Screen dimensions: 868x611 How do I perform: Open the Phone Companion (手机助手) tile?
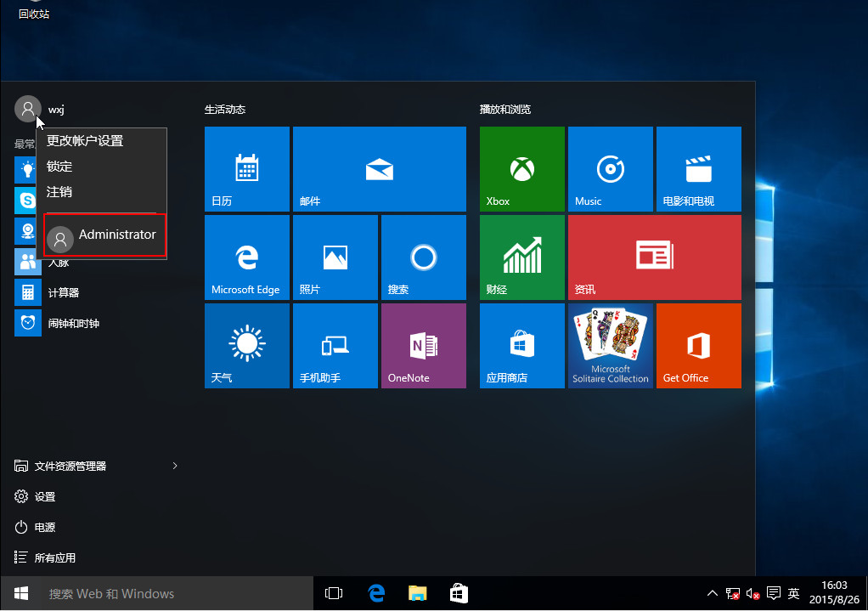click(x=335, y=346)
